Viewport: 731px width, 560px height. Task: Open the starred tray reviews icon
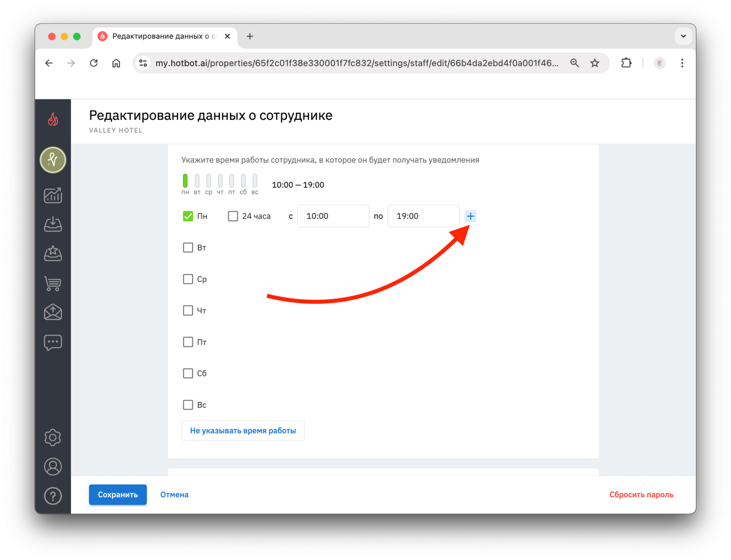click(x=53, y=253)
